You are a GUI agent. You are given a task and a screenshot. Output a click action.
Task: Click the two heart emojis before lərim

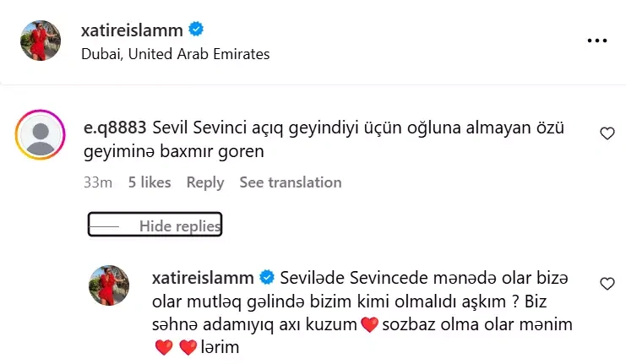(x=175, y=348)
